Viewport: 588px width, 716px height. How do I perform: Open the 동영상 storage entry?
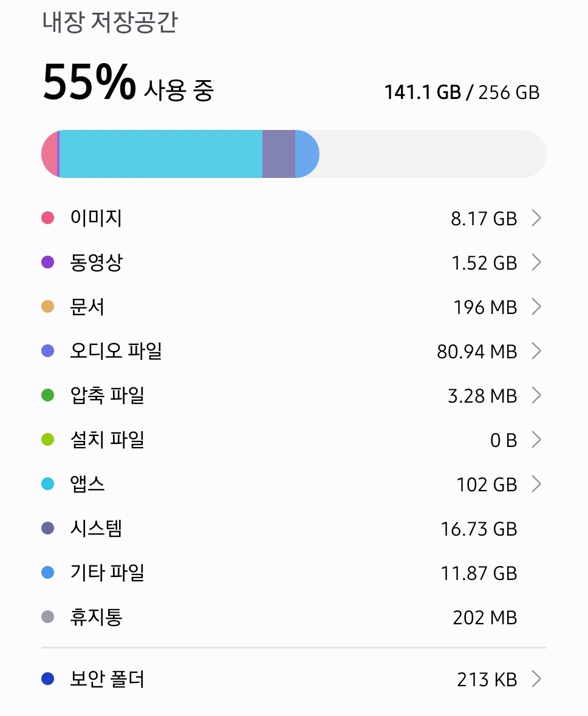click(x=294, y=262)
